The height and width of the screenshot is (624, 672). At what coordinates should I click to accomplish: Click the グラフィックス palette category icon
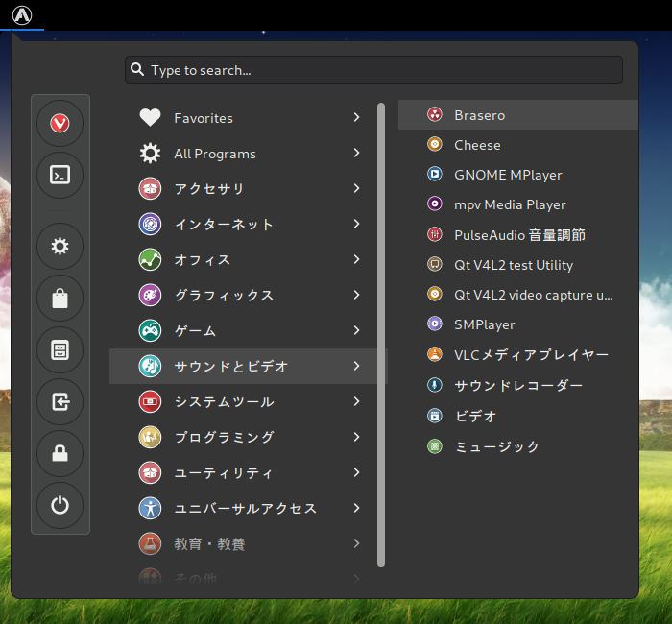click(150, 295)
